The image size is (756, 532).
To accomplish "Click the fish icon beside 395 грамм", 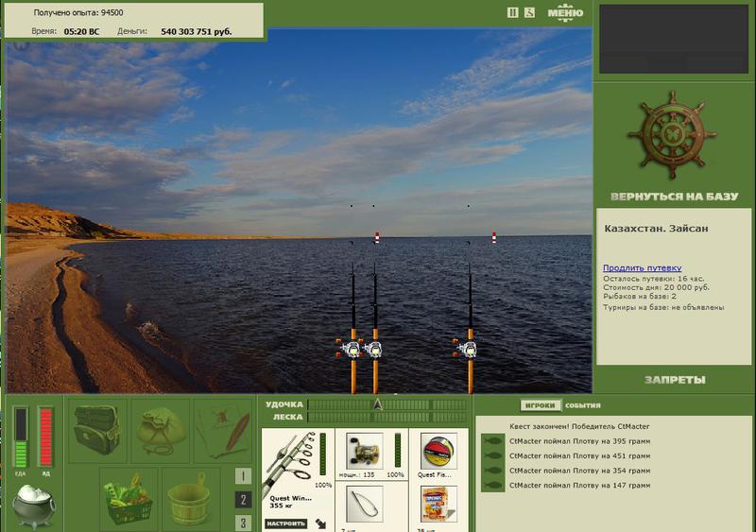I will pos(492,441).
